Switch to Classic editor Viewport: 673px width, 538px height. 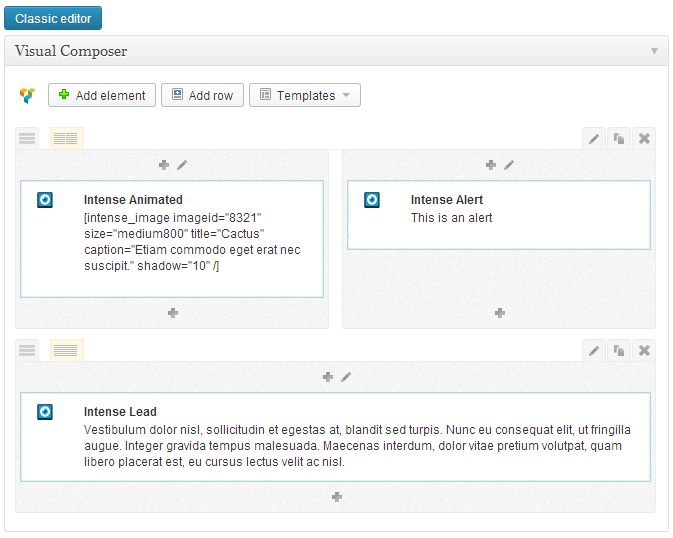tap(53, 18)
